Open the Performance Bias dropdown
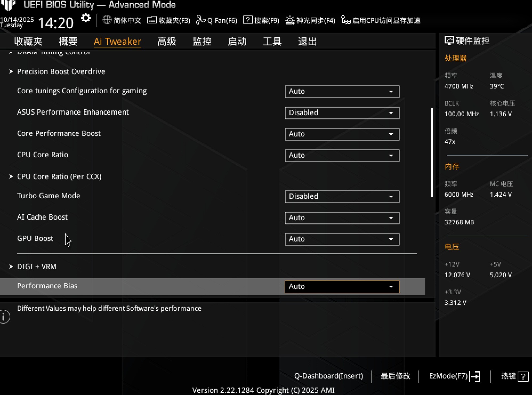The height and width of the screenshot is (395, 532). tap(342, 287)
